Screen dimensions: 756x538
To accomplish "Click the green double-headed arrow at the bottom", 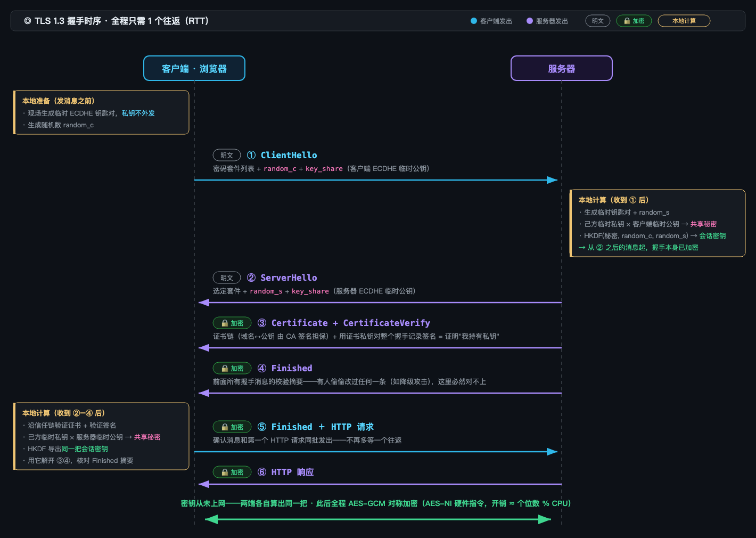I will [378, 519].
